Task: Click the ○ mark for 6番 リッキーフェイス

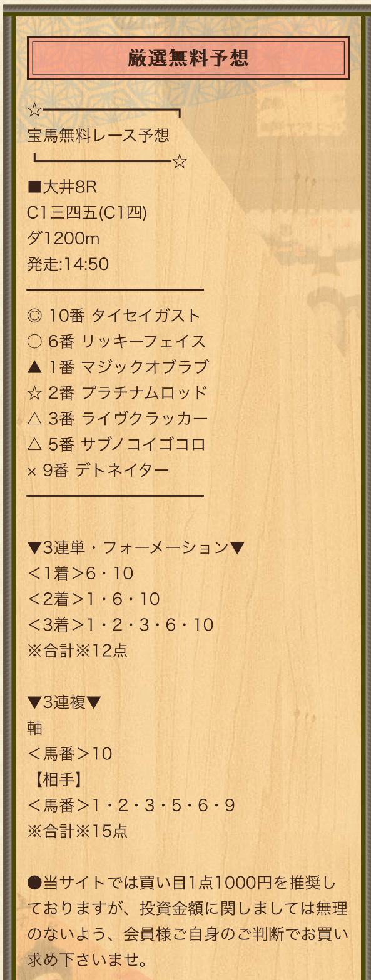Action: pos(34,341)
